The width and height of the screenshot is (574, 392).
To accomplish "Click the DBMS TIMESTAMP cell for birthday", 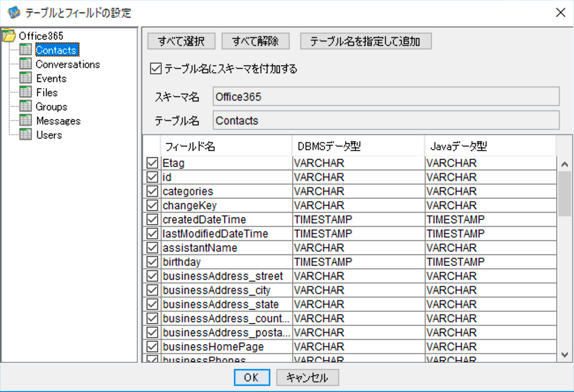I will pos(358,262).
